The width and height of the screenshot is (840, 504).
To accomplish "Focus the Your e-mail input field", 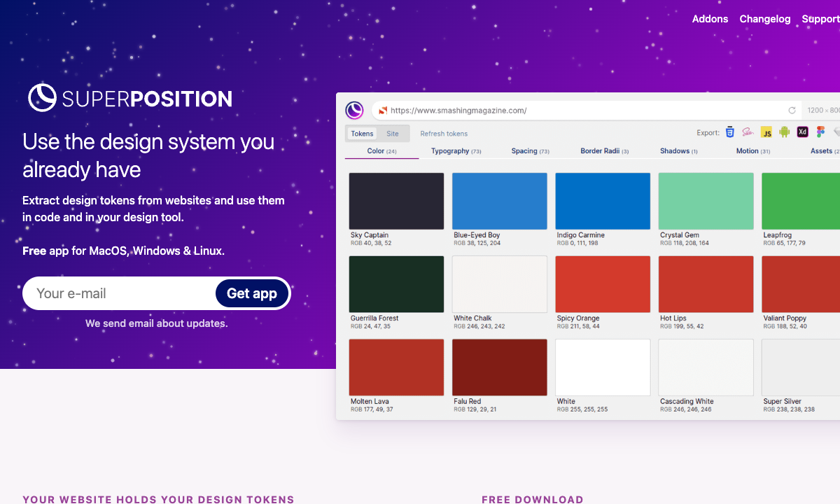I will point(120,293).
